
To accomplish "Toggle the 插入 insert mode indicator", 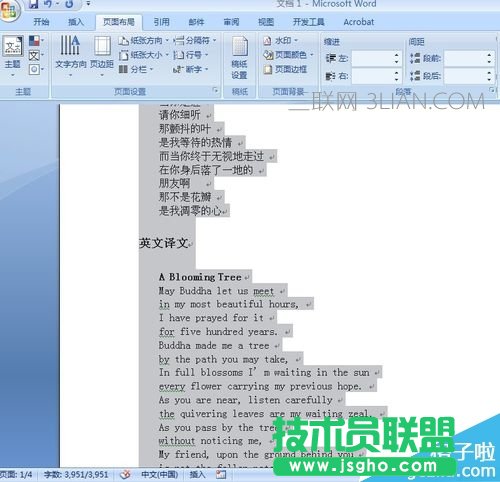I will (198, 475).
